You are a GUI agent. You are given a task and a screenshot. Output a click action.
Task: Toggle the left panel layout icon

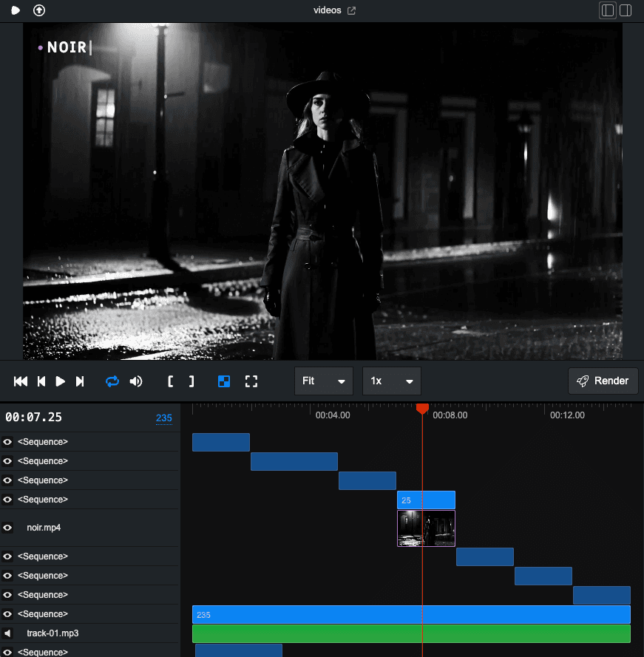point(607,10)
